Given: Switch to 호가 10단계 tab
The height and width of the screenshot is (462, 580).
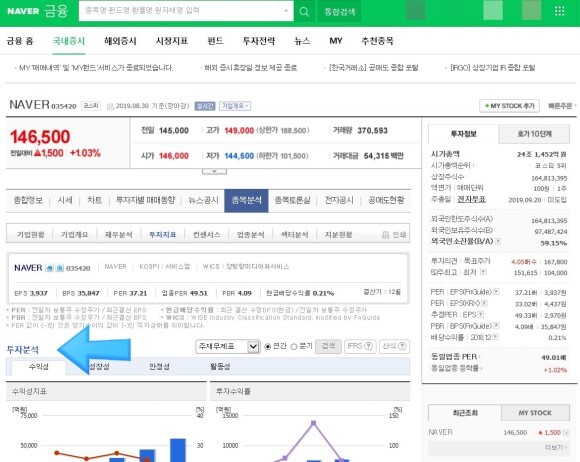Looking at the screenshot, I should coord(534,134).
